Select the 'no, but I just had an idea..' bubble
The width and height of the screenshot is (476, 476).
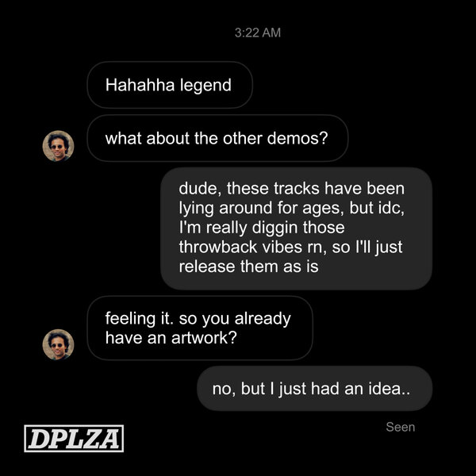[314, 389]
